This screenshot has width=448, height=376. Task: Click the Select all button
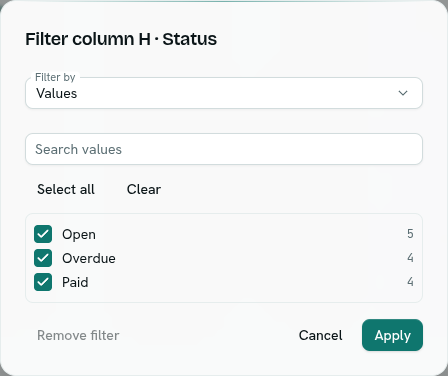coord(66,189)
